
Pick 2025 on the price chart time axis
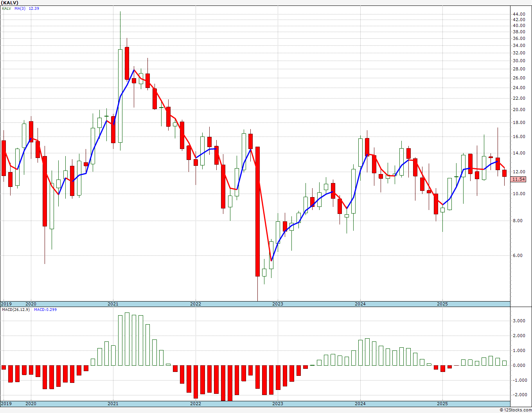tap(442, 304)
